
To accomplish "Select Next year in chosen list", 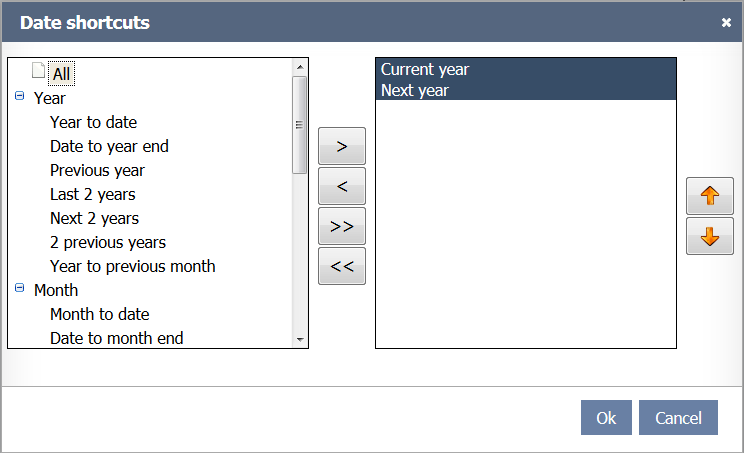I will click(415, 90).
